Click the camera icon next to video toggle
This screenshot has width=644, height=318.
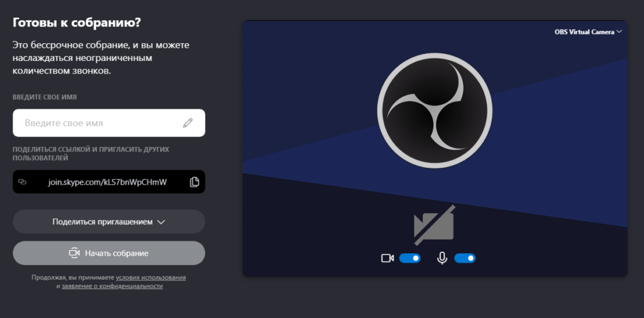click(x=387, y=258)
